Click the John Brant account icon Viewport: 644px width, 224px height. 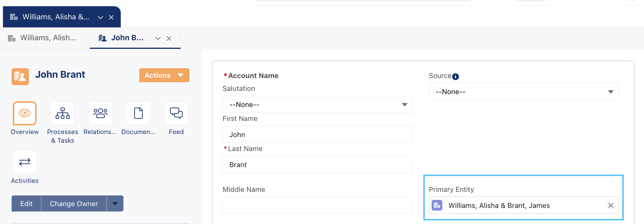[20, 77]
